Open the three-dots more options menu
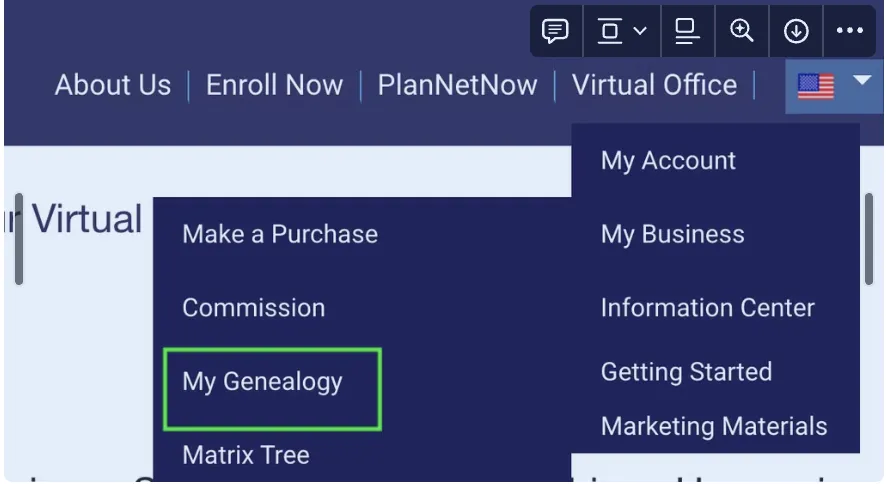The height and width of the screenshot is (484, 886). [x=850, y=31]
